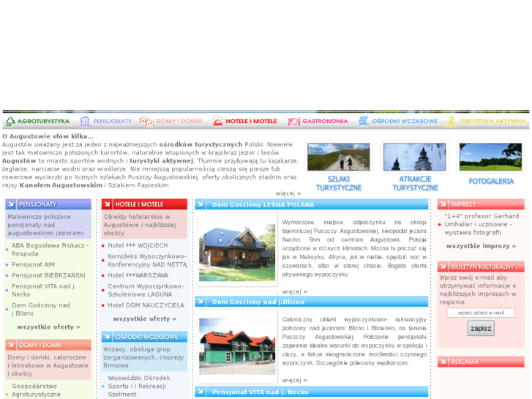The height and width of the screenshot is (399, 532).
Task: Open Turystyka Aktywna menu item
Action: point(492,122)
